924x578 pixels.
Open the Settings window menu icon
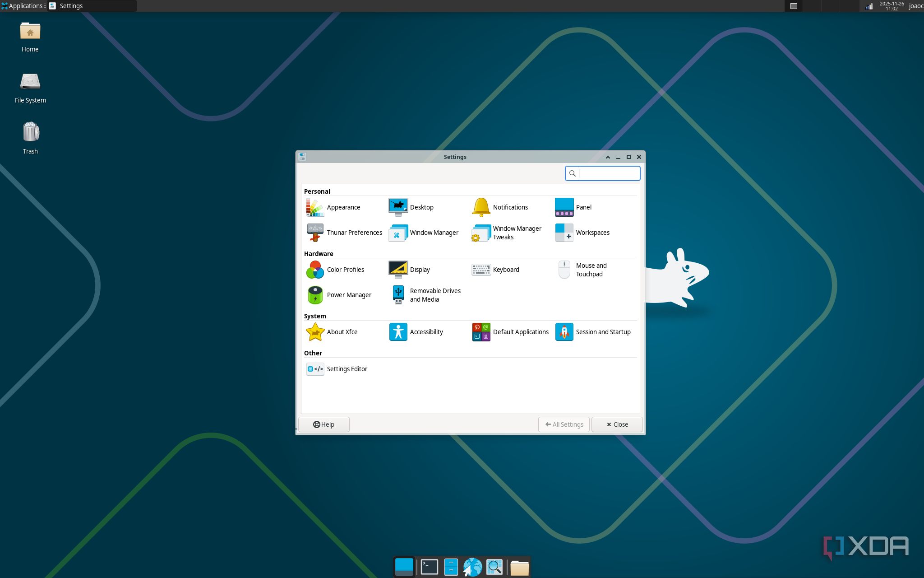[x=302, y=157]
